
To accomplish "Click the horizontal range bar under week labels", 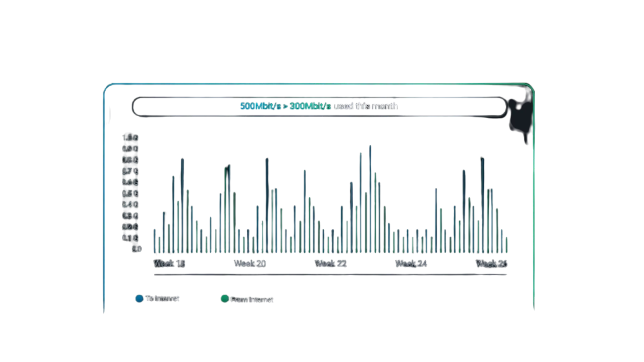I will click(331, 275).
